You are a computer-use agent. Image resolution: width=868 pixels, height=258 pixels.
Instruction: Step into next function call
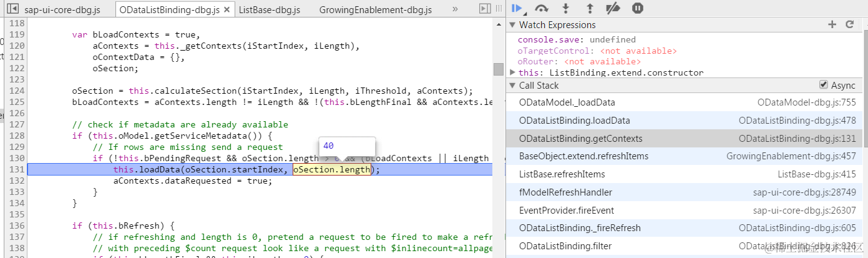[x=566, y=8]
